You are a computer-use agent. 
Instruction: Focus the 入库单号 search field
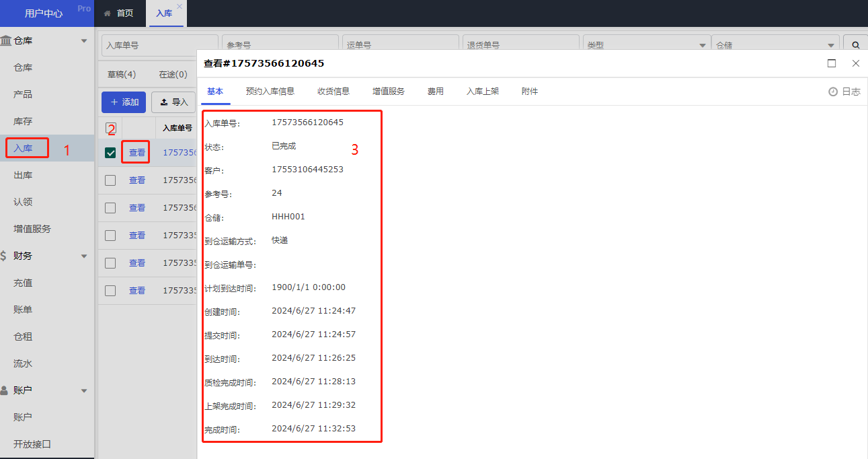coord(160,45)
